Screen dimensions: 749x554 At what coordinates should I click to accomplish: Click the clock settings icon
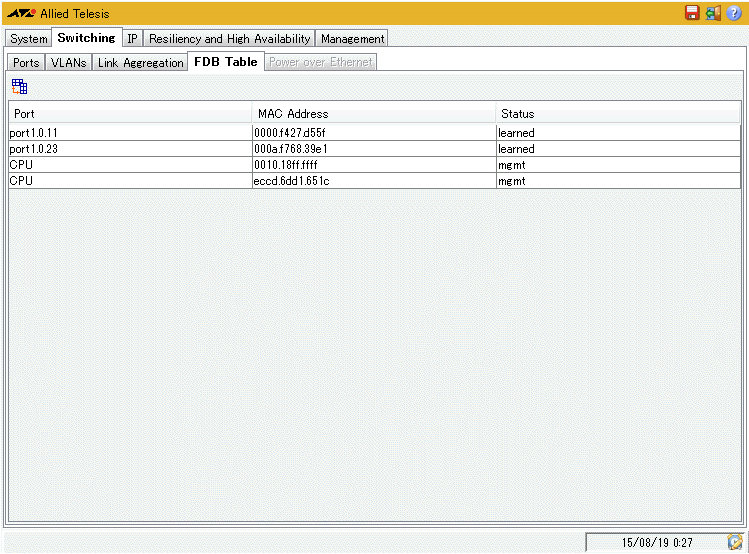[x=736, y=542]
